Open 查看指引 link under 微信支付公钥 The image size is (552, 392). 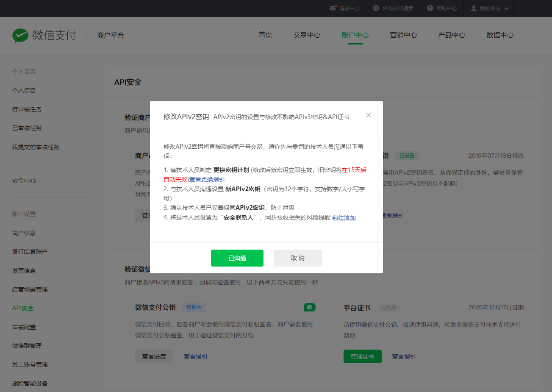click(196, 356)
